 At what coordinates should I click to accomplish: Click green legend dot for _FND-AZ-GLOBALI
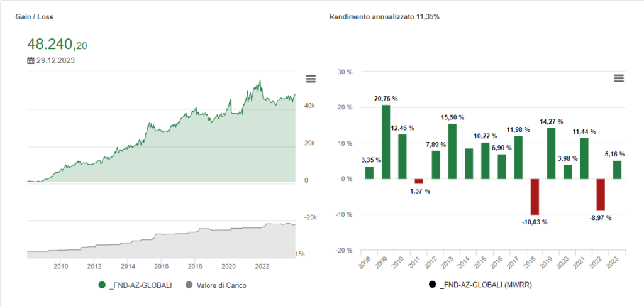[103, 285]
